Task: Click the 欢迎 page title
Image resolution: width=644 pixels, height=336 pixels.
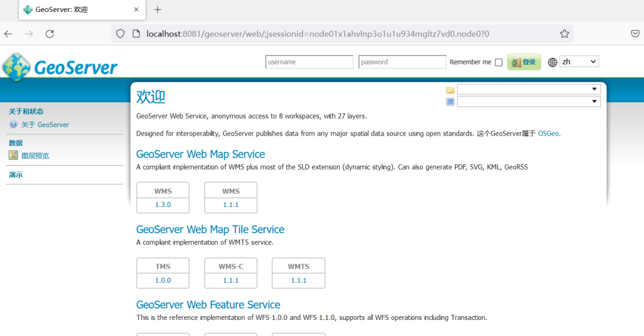Action: (151, 97)
